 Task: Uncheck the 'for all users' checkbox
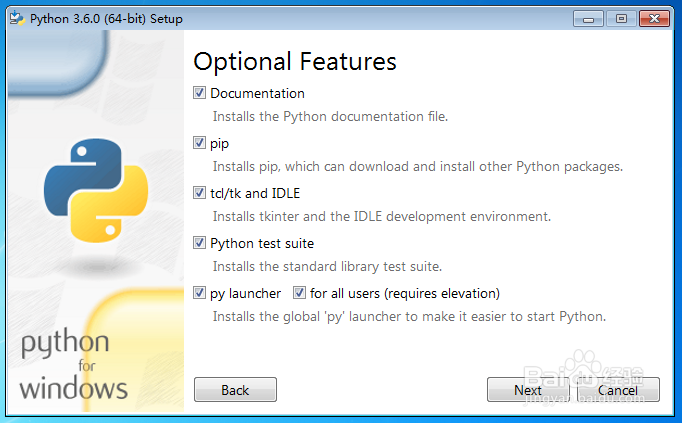coord(300,293)
